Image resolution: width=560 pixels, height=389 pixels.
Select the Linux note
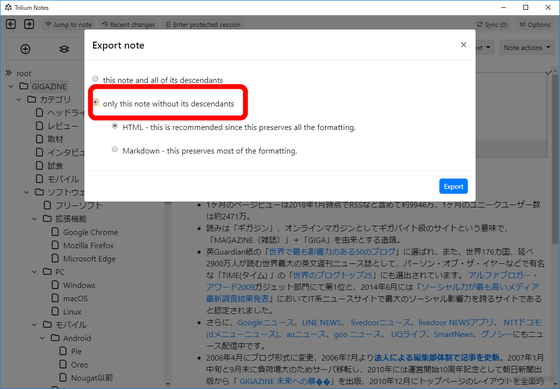click(x=72, y=311)
